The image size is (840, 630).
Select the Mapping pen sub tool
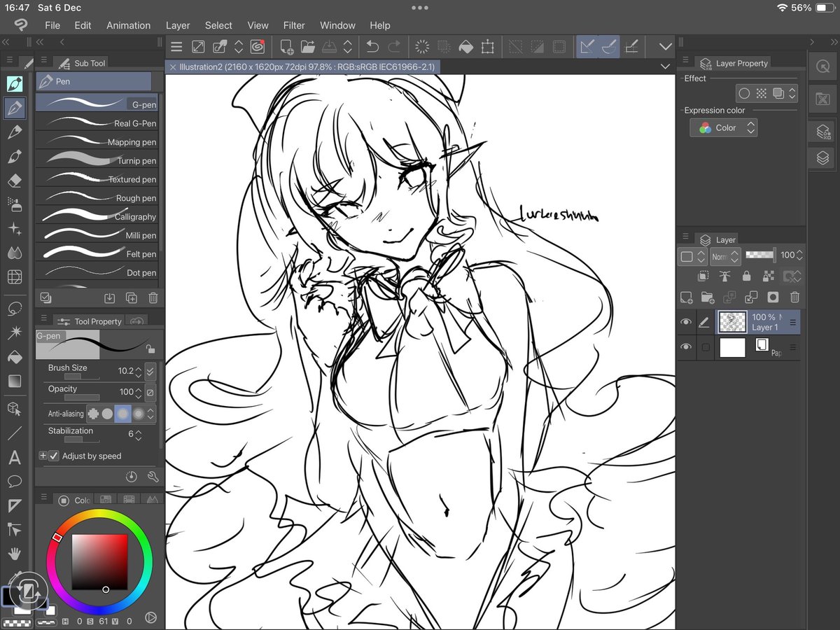click(97, 141)
